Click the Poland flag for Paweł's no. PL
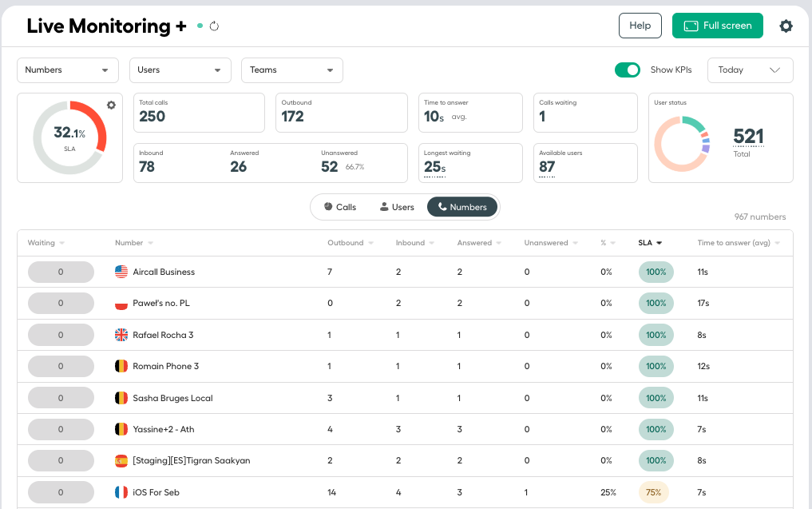 click(x=121, y=303)
